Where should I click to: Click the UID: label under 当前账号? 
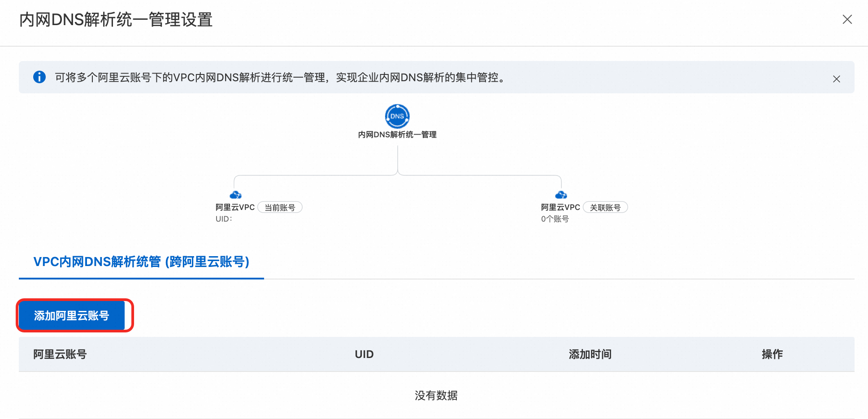224,219
